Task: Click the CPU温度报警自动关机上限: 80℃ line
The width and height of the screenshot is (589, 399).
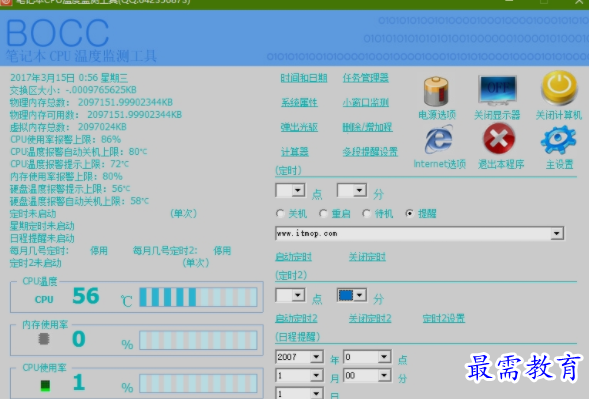Action: click(x=79, y=152)
